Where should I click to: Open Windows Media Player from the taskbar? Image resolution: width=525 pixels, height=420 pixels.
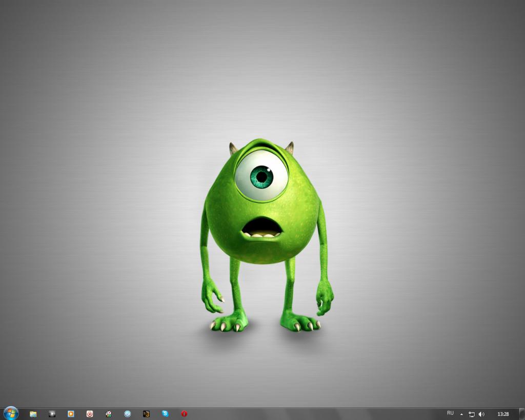click(71, 414)
